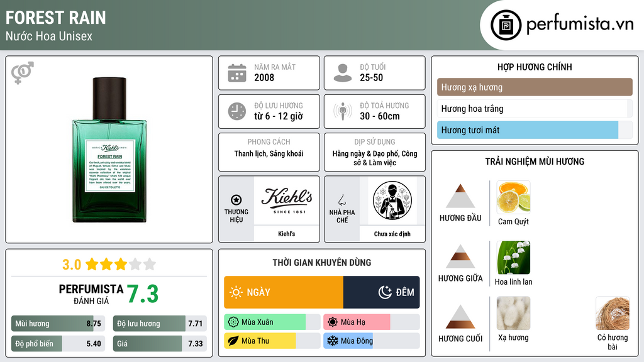Select the Cam Quýt citrus note image
Screen dimensions: 644x362
[x=513, y=197]
